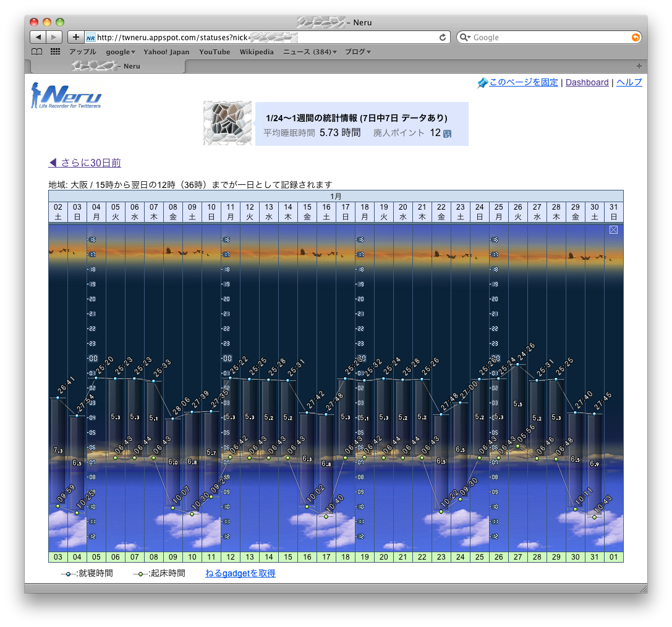The image size is (672, 627).
Task: Open the bookmarks book icon
Action: (37, 52)
